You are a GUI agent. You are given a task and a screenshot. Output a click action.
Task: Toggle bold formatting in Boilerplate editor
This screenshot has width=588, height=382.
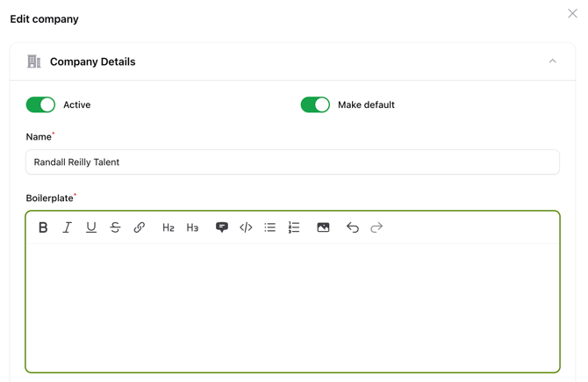(43, 227)
